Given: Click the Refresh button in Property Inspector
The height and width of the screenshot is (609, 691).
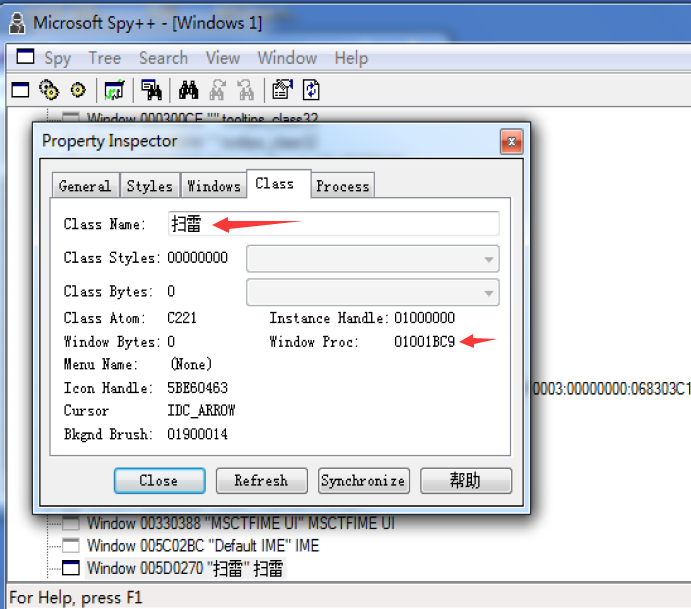Looking at the screenshot, I should [x=262, y=480].
